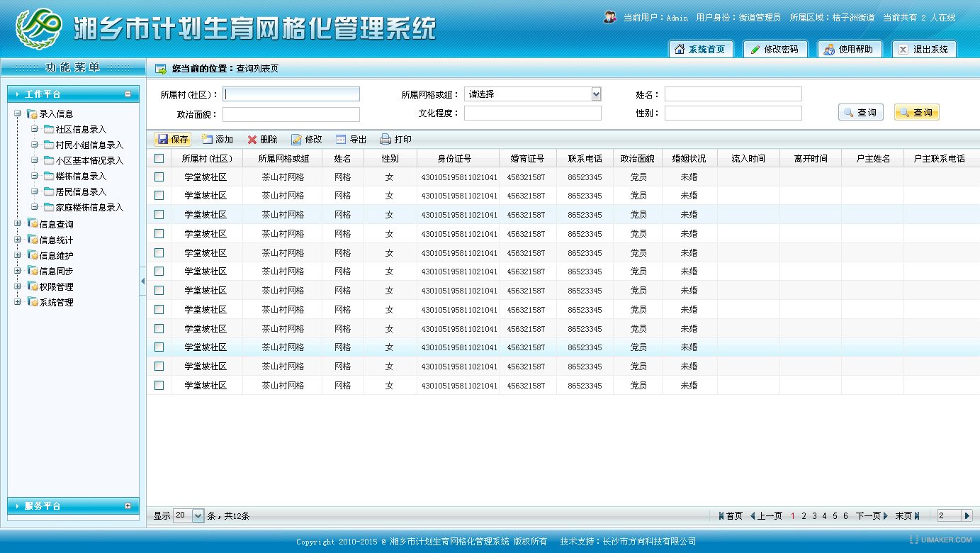Collapse the 工作平台 panel header button
The width and height of the screenshot is (980, 553).
click(x=128, y=94)
